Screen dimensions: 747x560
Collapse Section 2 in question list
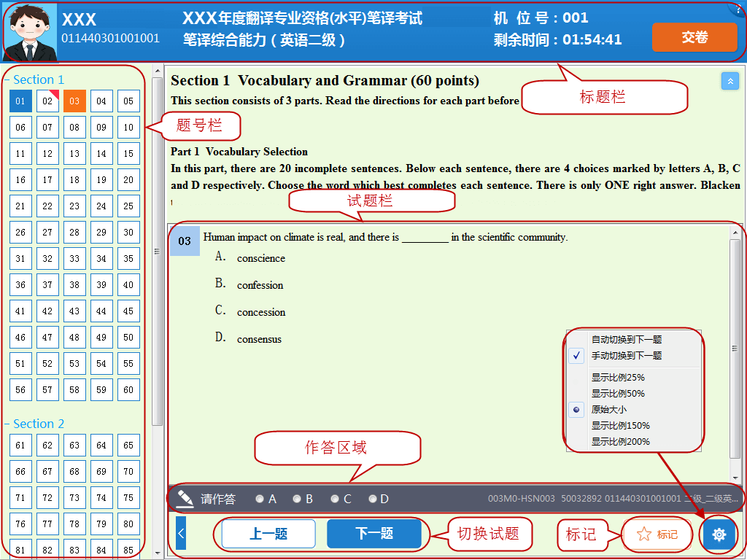(7, 424)
